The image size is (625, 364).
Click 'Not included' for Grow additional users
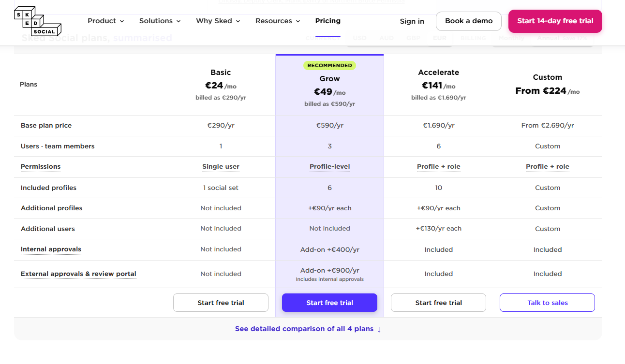point(329,229)
